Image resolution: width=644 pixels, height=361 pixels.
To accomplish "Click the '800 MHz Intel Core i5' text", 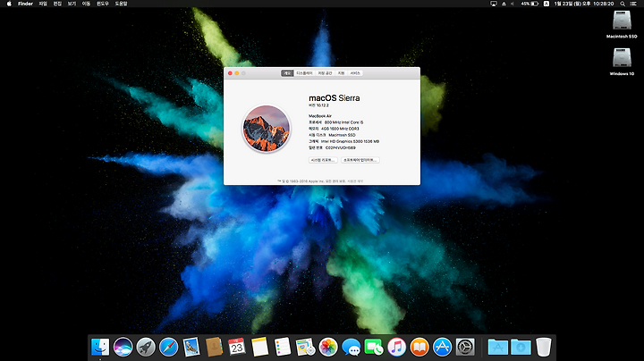I will tap(343, 122).
